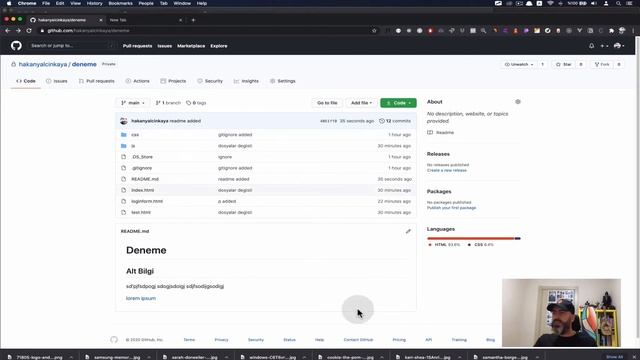Screen dimensions: 640x360
Task: Open the lorem ipsum link in README
Action: point(141,298)
